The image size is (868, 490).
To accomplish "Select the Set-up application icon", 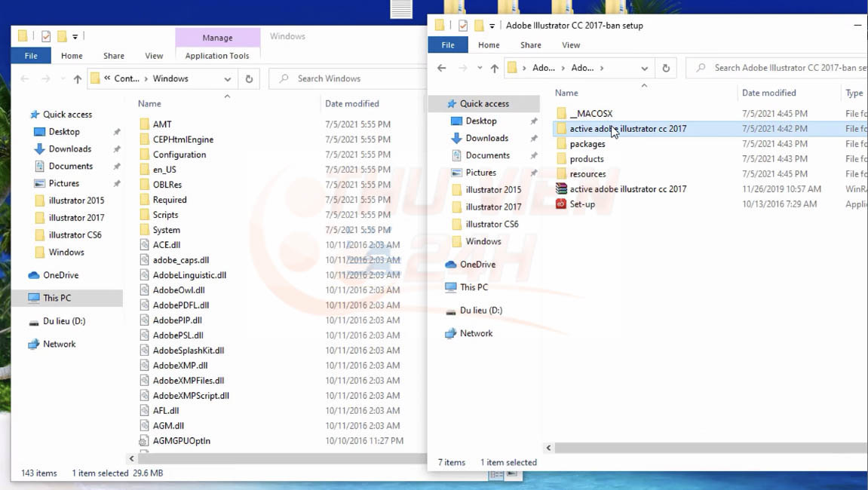I will [x=561, y=204].
